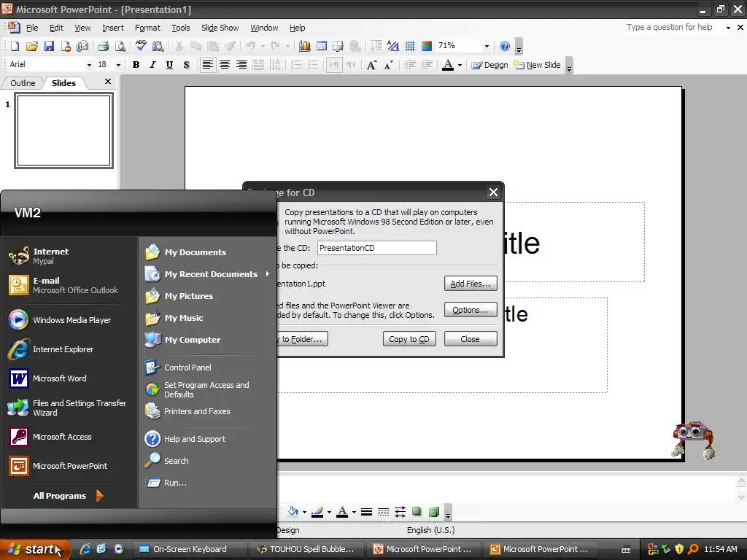
Task: Open the zoom dropdown showing 71%
Action: pyautogui.click(x=487, y=46)
